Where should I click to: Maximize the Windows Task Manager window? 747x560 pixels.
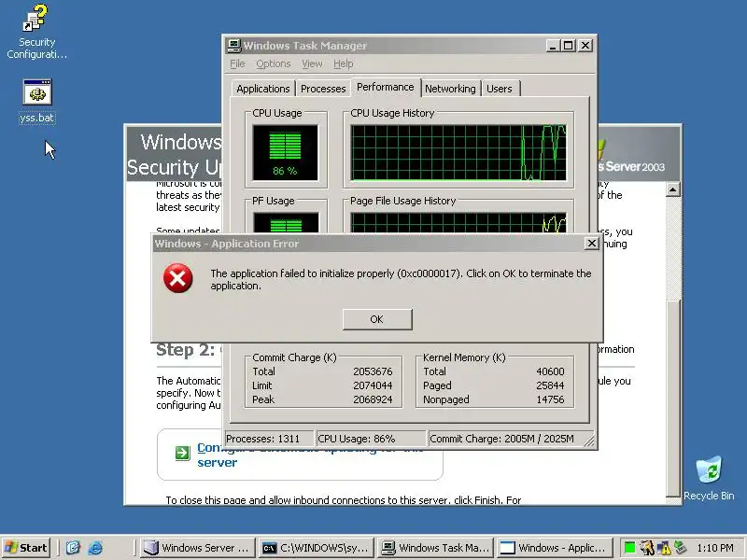[568, 46]
